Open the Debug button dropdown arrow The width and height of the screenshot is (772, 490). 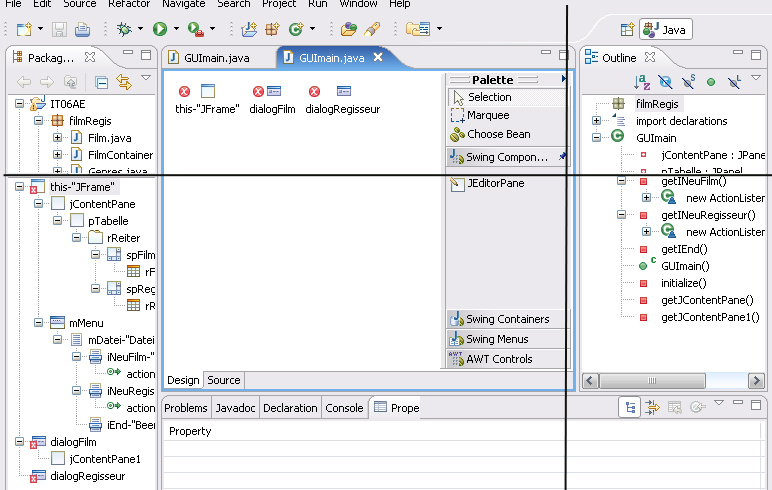coord(140,29)
